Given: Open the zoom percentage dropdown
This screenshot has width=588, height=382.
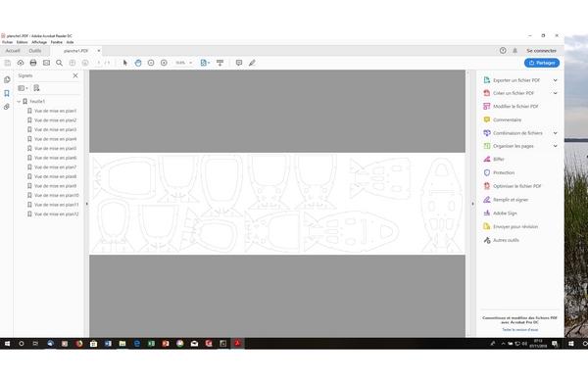Looking at the screenshot, I should pos(190,63).
